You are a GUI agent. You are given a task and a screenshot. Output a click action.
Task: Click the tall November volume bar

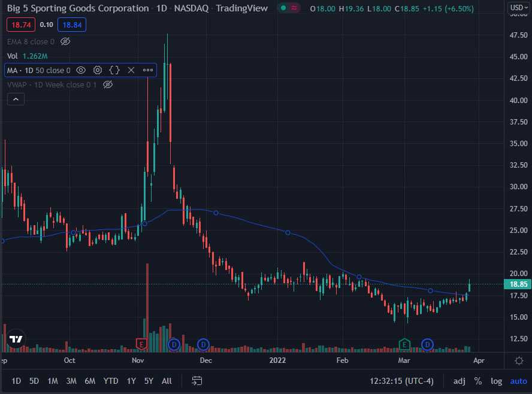147,308
